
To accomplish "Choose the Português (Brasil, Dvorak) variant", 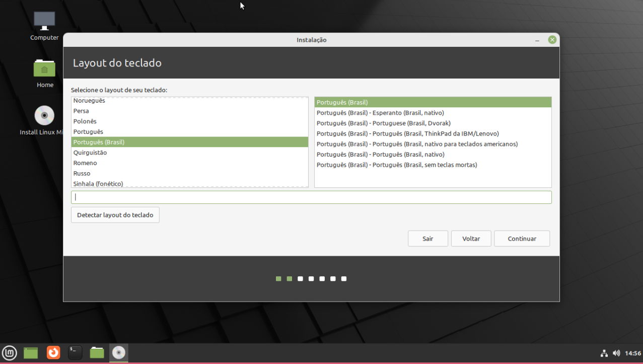I will click(383, 123).
